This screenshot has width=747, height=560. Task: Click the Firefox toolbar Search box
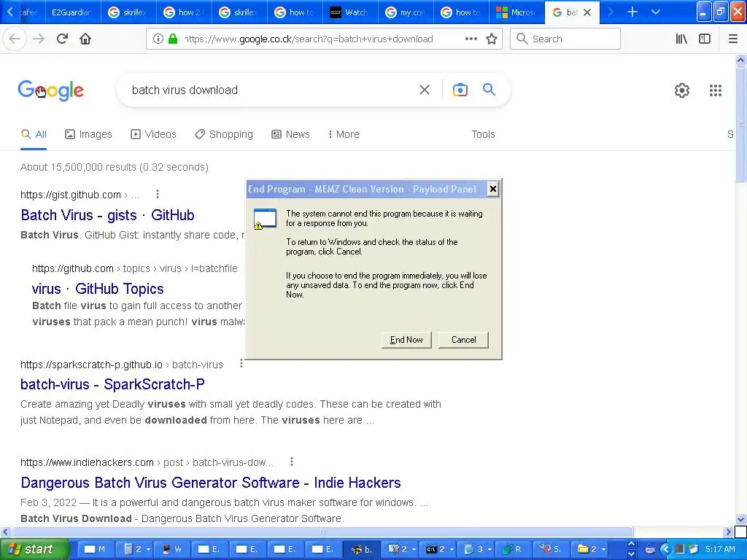[565, 39]
